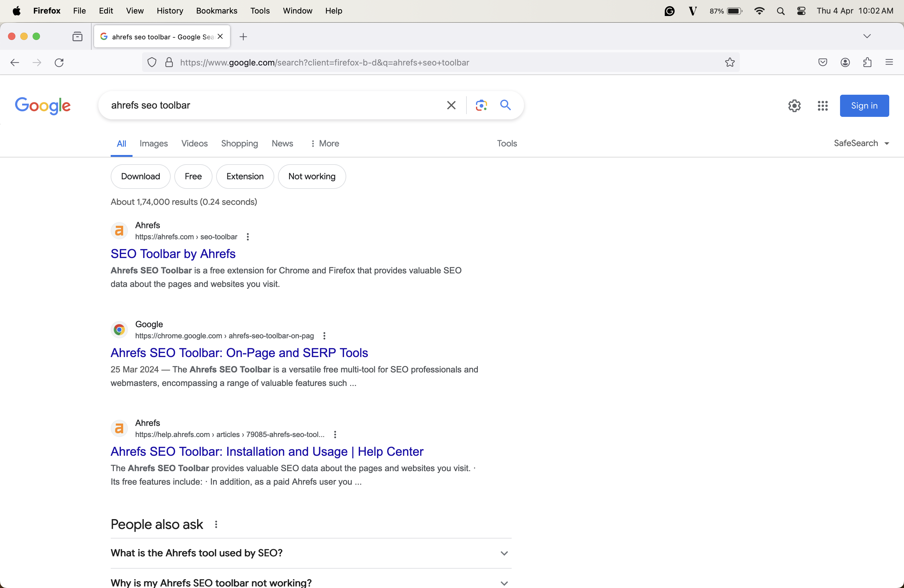Bookmark this page with the star icon
The height and width of the screenshot is (588, 904).
730,62
